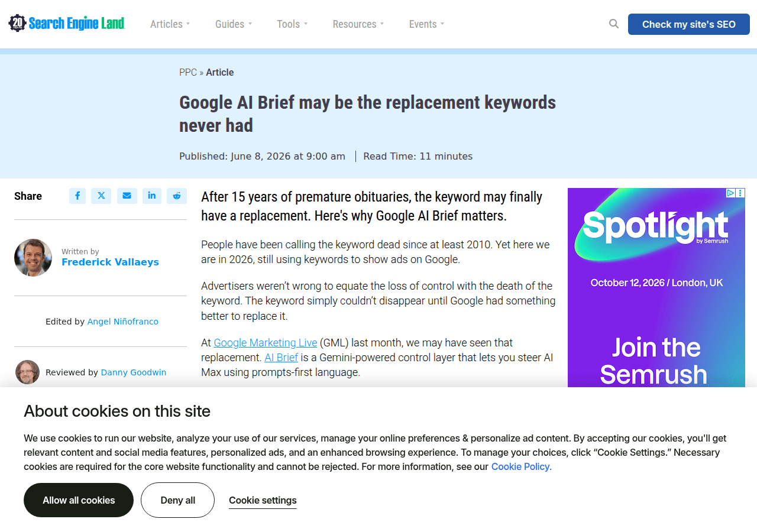Share article on Facebook

[x=77, y=196]
